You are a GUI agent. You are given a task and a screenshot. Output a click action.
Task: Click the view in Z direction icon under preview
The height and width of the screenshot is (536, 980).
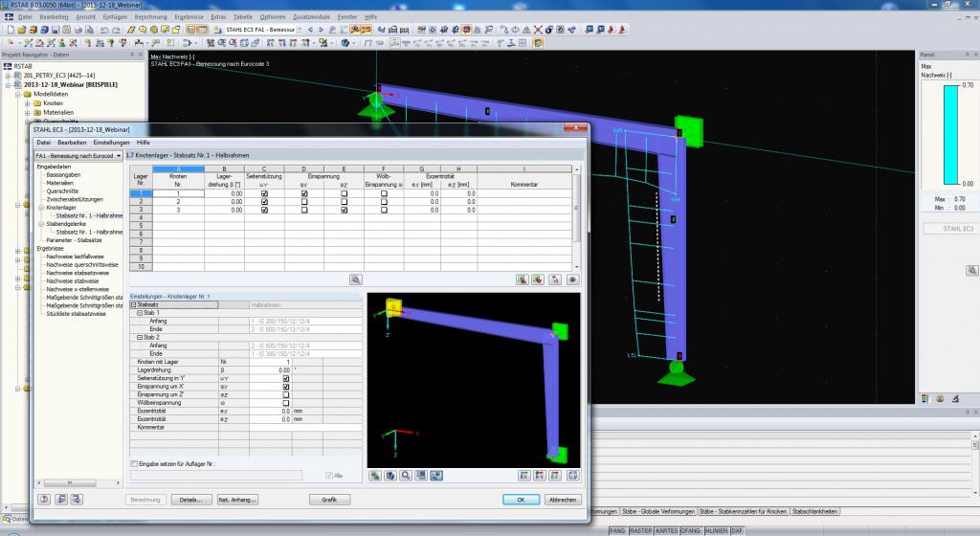tap(555, 476)
